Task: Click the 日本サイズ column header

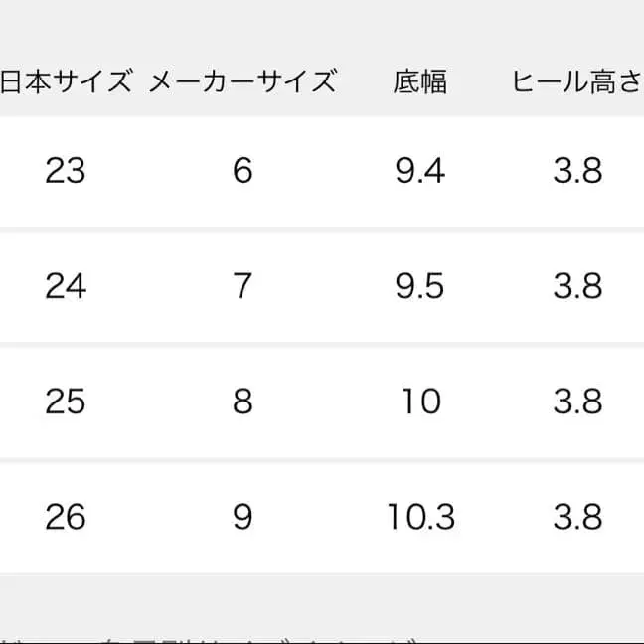Action: coord(66,81)
